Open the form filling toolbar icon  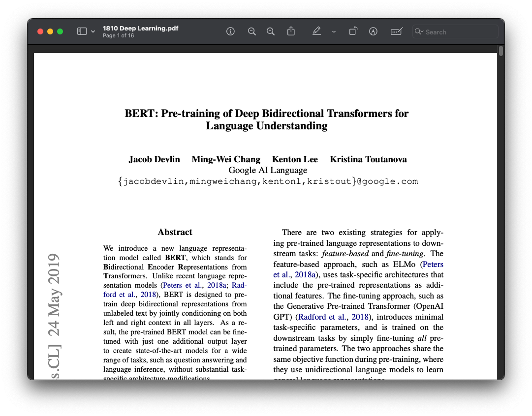[x=396, y=31]
